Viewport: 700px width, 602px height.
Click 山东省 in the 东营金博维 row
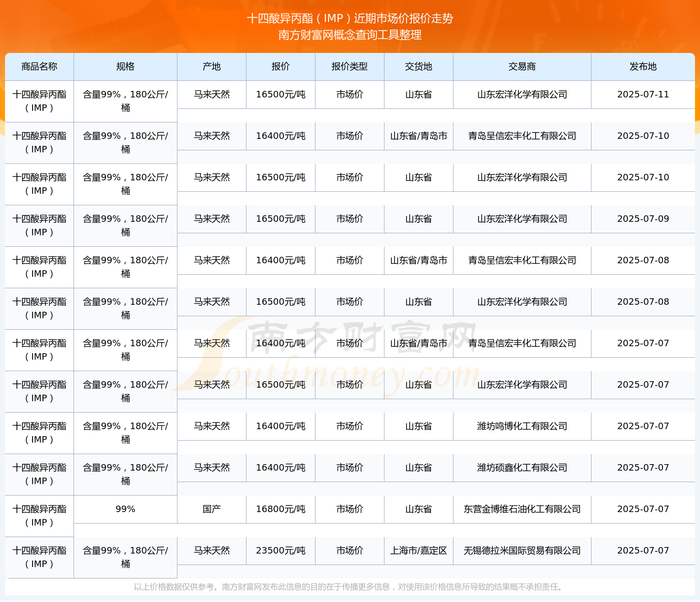tap(419, 509)
